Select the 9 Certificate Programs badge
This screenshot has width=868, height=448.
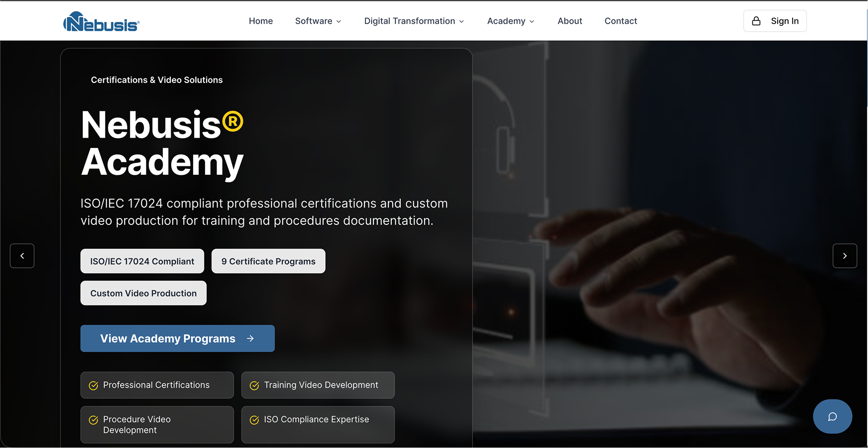click(268, 261)
